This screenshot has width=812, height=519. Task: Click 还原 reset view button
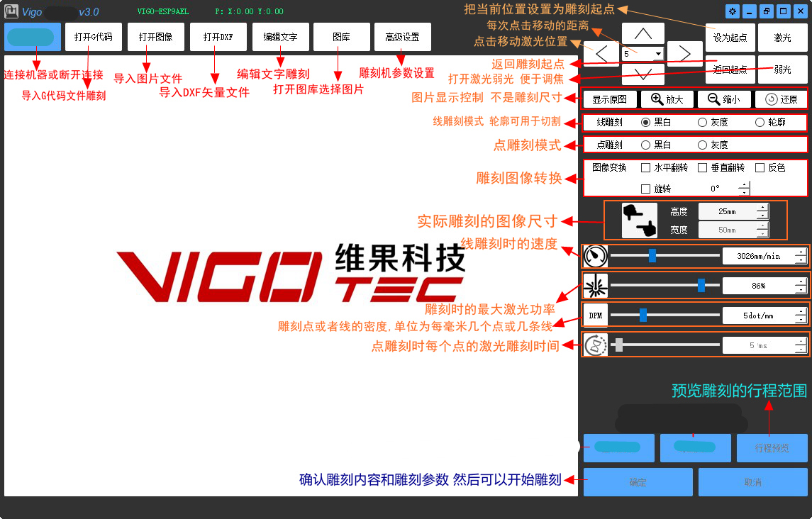(781, 99)
